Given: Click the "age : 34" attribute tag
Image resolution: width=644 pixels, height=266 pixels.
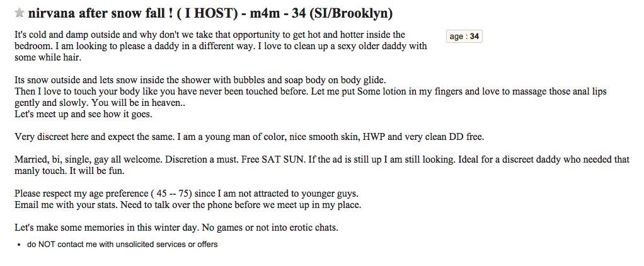Looking at the screenshot, I should click(x=464, y=36).
